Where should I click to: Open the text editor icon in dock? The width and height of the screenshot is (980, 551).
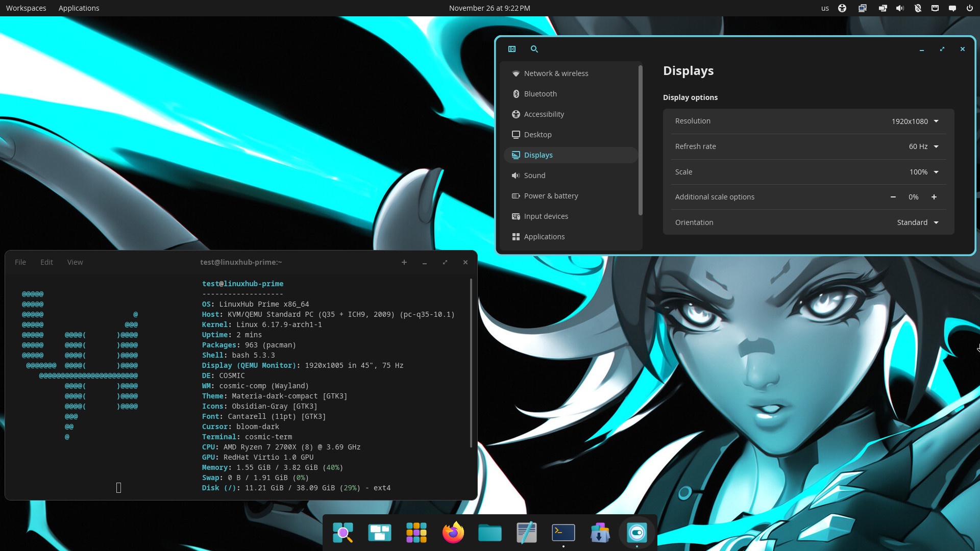coord(527,533)
